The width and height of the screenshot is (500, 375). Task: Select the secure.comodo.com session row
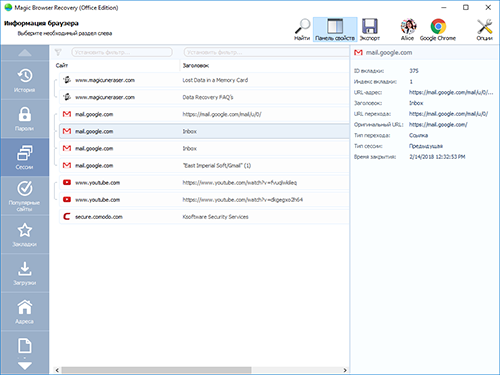point(204,217)
